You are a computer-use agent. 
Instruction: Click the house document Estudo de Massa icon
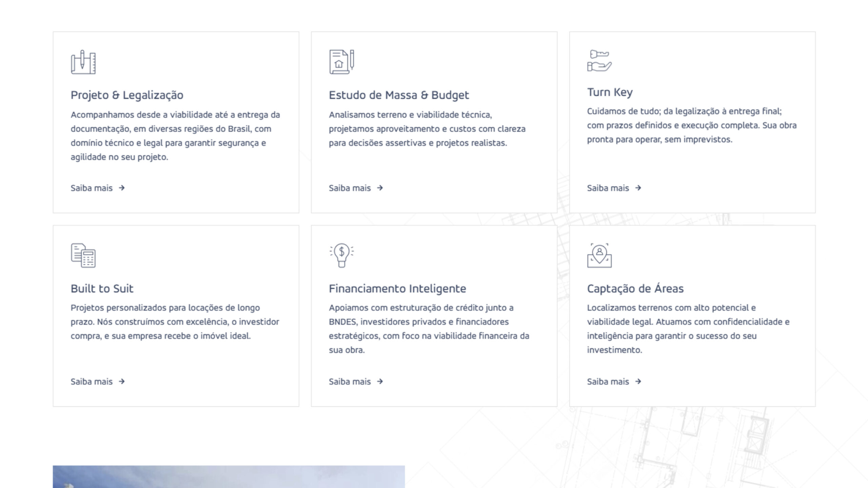[341, 62]
